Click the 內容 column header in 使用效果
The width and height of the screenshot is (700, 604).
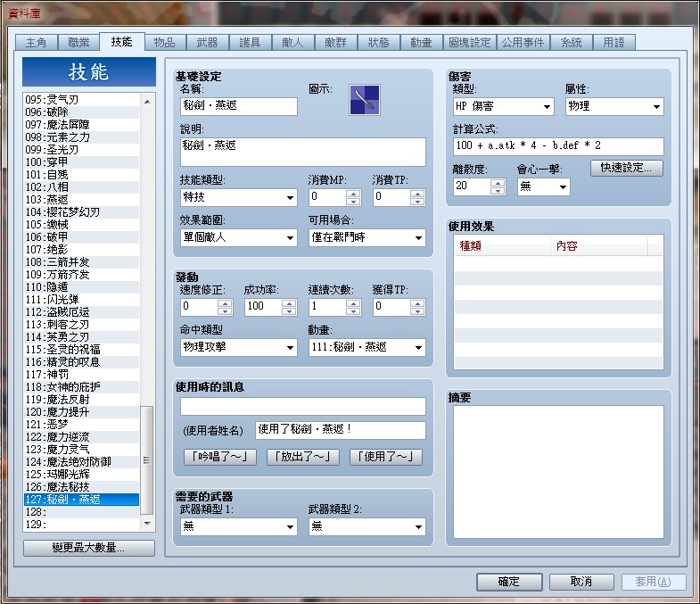coord(598,245)
